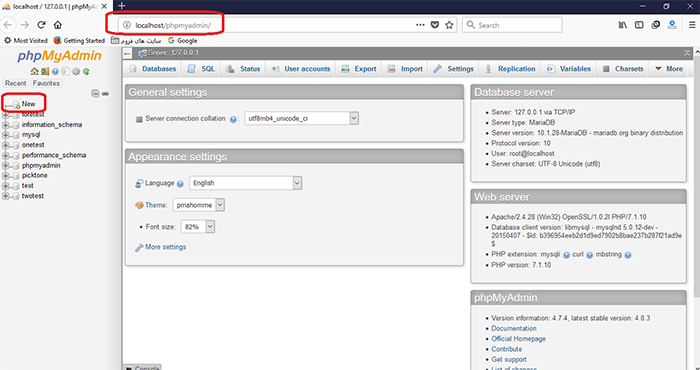This screenshot has height=370, width=700.
Task: Open Firefox hamburger menu
Action: point(692,25)
